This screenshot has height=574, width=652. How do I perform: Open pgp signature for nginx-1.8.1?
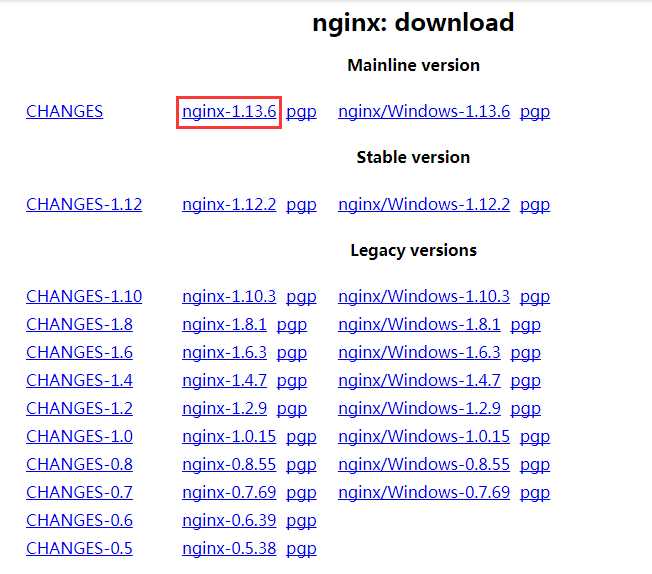point(292,325)
